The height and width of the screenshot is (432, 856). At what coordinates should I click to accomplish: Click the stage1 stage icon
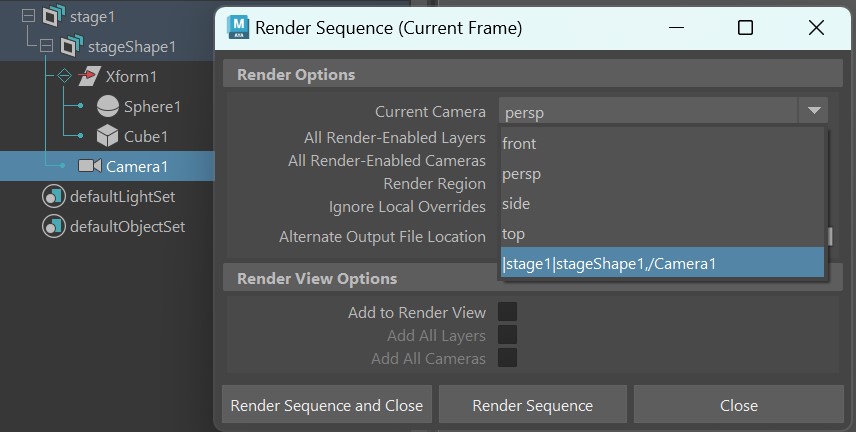[x=53, y=16]
